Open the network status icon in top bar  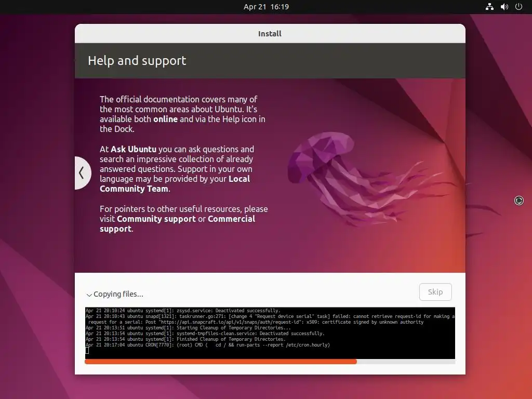[489, 7]
